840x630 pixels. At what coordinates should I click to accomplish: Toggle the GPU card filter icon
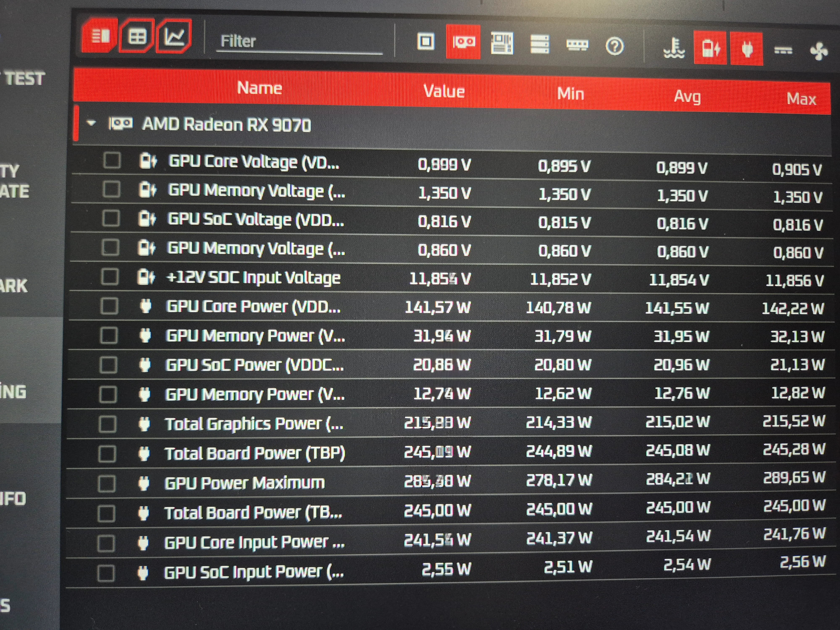[463, 42]
